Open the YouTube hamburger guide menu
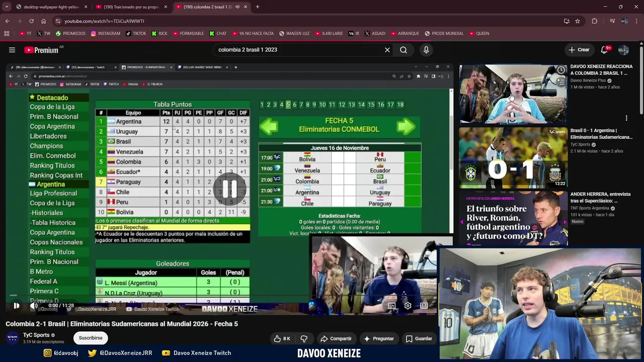Viewport: 644px width, 362px height. pyautogui.click(x=12, y=50)
